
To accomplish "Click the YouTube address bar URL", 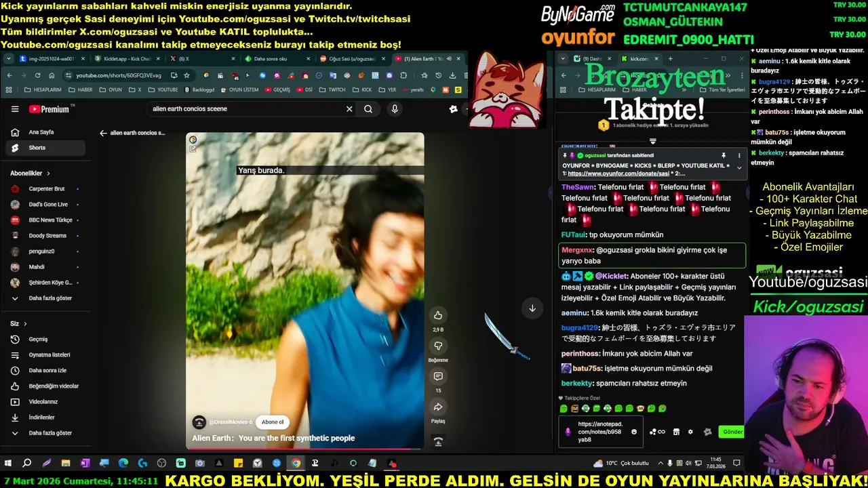I will tap(119, 75).
